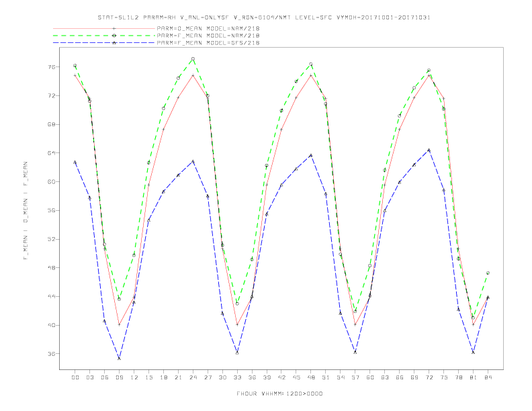
Task: Click x-axis tick label 75
Action: click(x=444, y=377)
